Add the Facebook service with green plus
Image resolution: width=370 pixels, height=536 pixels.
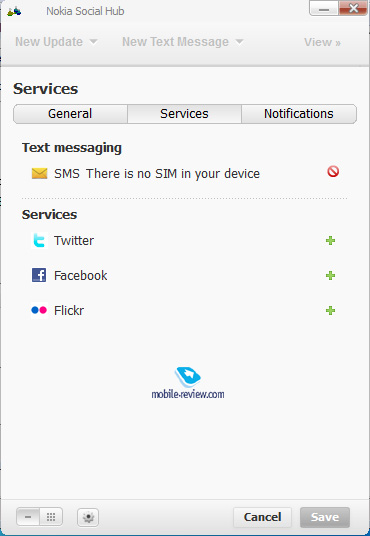tap(330, 276)
